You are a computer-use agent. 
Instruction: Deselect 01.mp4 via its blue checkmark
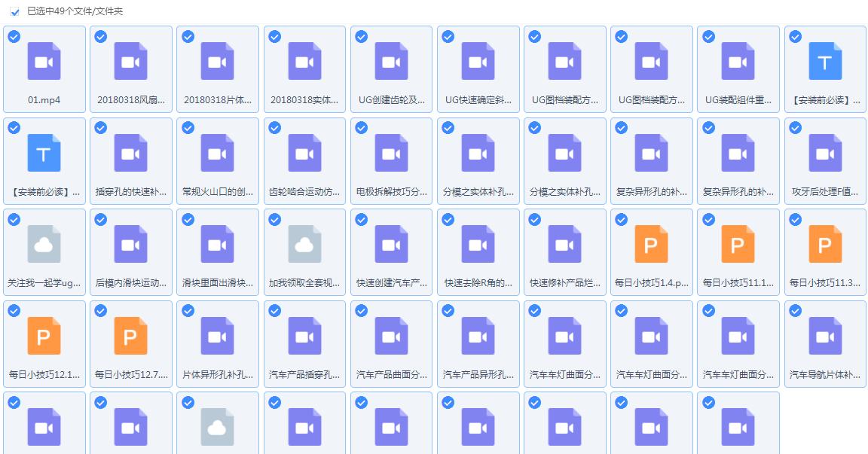pos(14,35)
